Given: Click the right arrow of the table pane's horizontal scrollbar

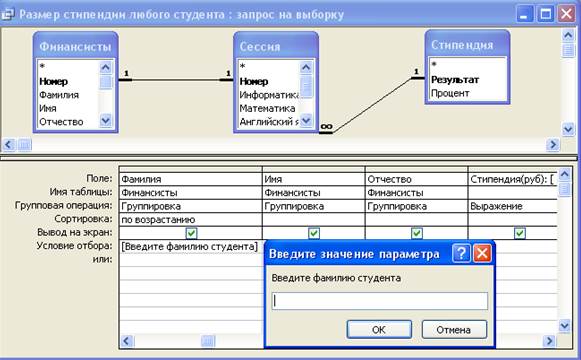Looking at the screenshot, I should point(552,144).
